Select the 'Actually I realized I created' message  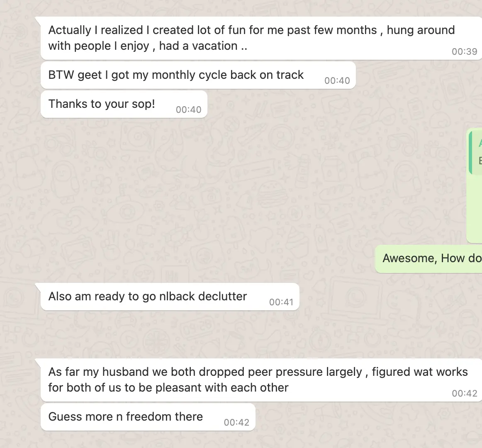point(261,38)
